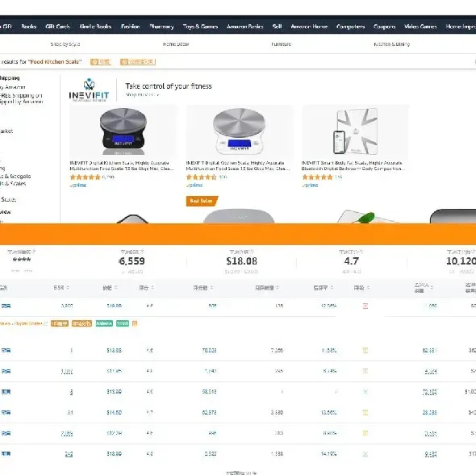
Task: Open Toys & Games navigation item
Action: (200, 27)
